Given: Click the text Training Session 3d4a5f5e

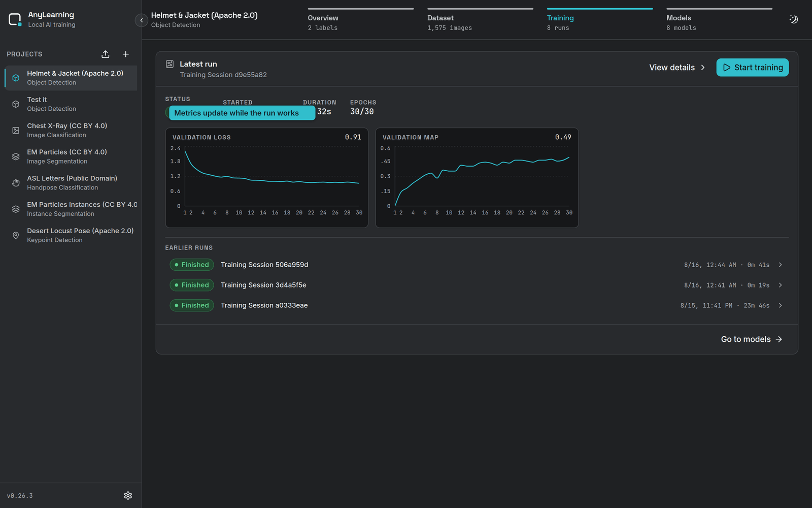Looking at the screenshot, I should click(x=263, y=285).
